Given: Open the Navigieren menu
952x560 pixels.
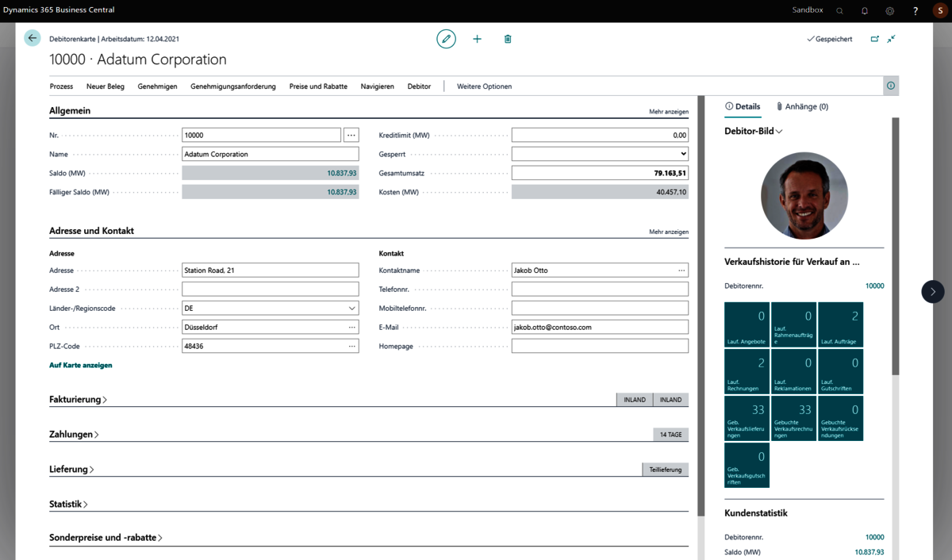Looking at the screenshot, I should point(377,86).
